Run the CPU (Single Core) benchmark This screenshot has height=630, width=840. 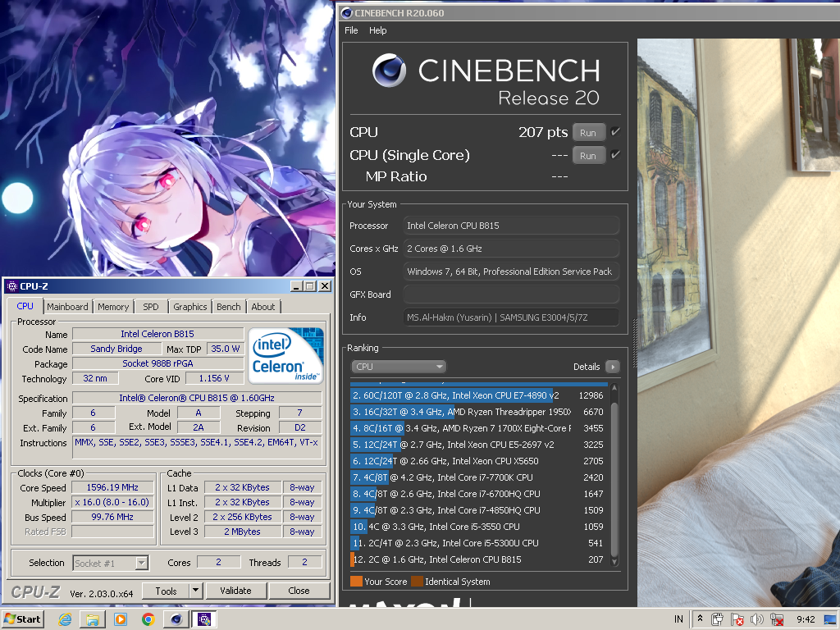(588, 155)
